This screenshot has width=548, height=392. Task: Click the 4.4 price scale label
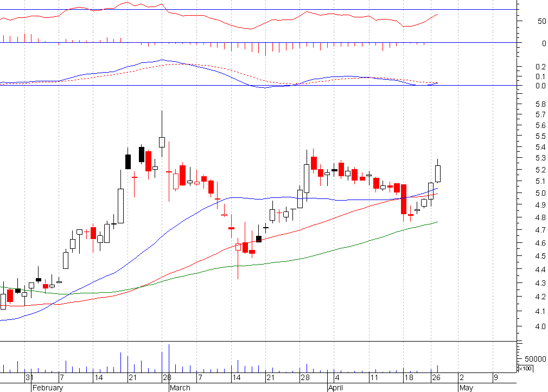(540, 269)
